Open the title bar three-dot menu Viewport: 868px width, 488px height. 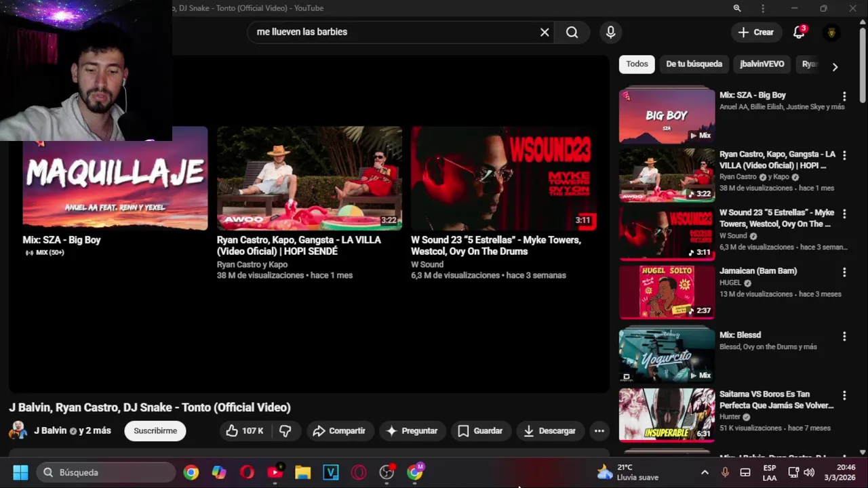[x=763, y=8]
